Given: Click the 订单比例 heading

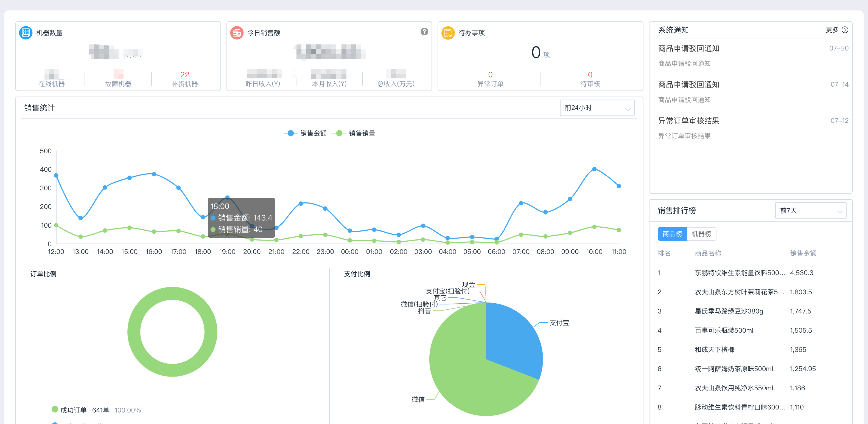Looking at the screenshot, I should point(43,274).
